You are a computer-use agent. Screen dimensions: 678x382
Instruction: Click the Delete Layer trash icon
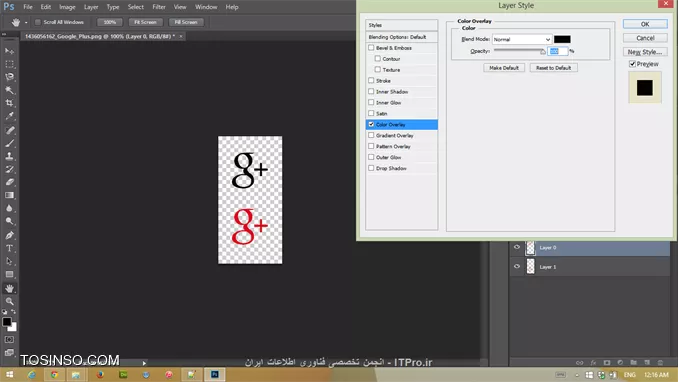tap(660, 363)
